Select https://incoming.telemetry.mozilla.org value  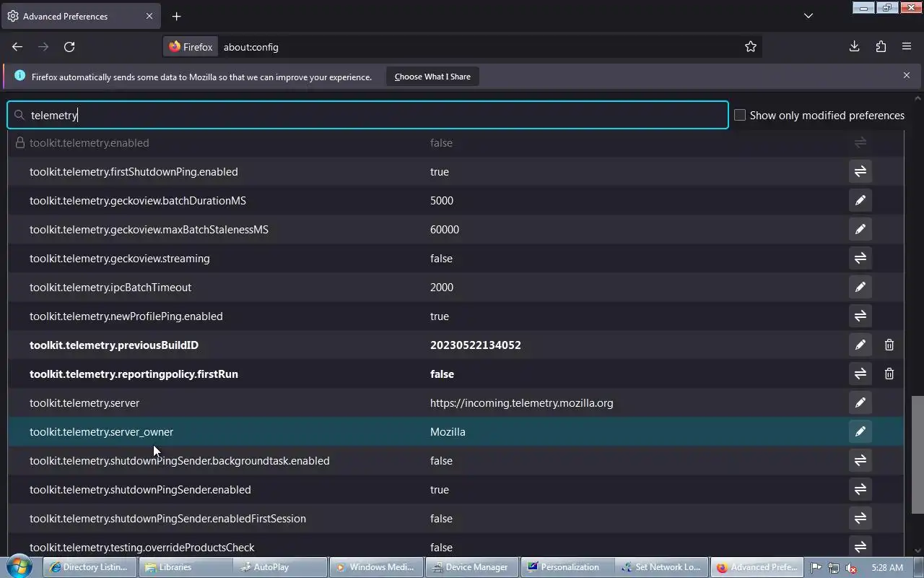521,402
